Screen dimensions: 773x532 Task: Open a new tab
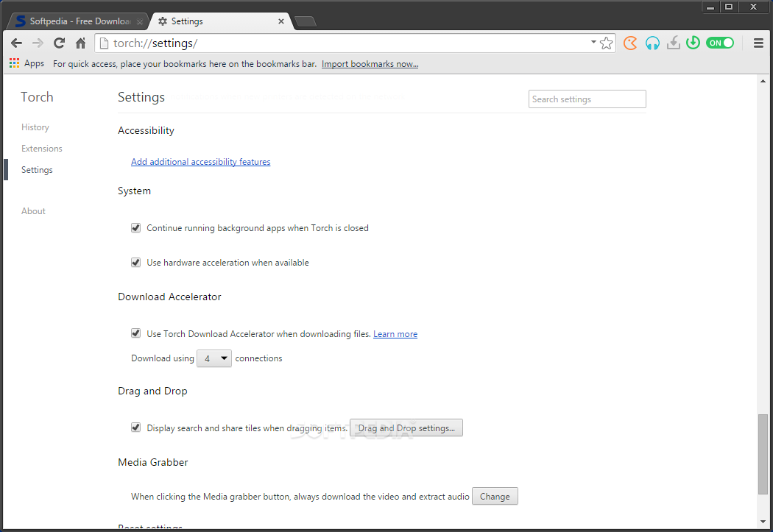pyautogui.click(x=306, y=21)
